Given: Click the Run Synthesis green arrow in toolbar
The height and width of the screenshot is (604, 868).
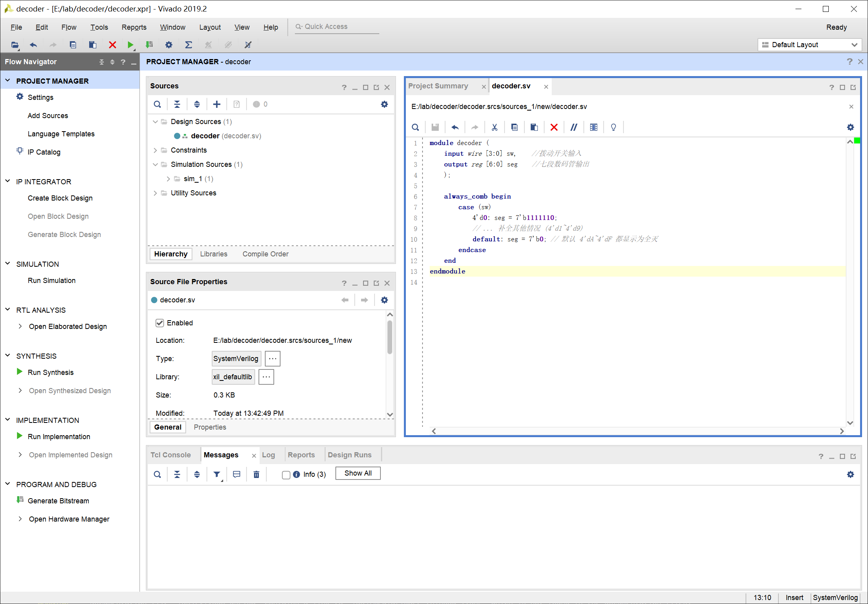Looking at the screenshot, I should [x=130, y=45].
